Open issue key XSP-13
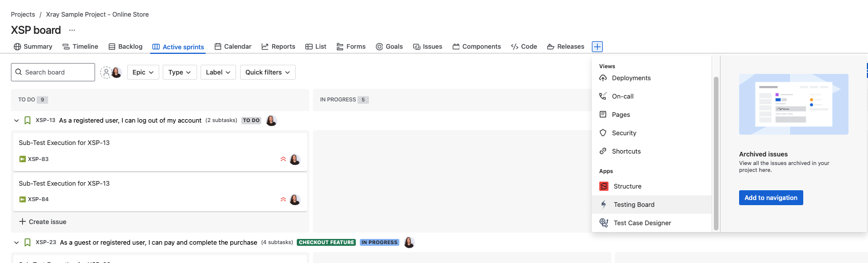Image resolution: width=868 pixels, height=263 pixels. [x=45, y=120]
